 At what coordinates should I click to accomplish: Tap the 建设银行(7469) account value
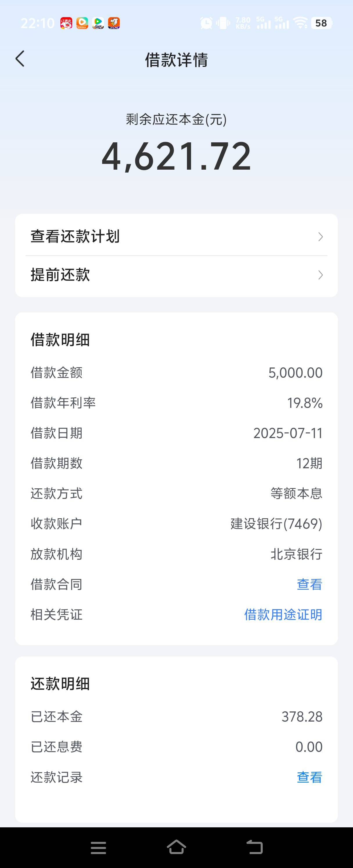[x=277, y=524]
